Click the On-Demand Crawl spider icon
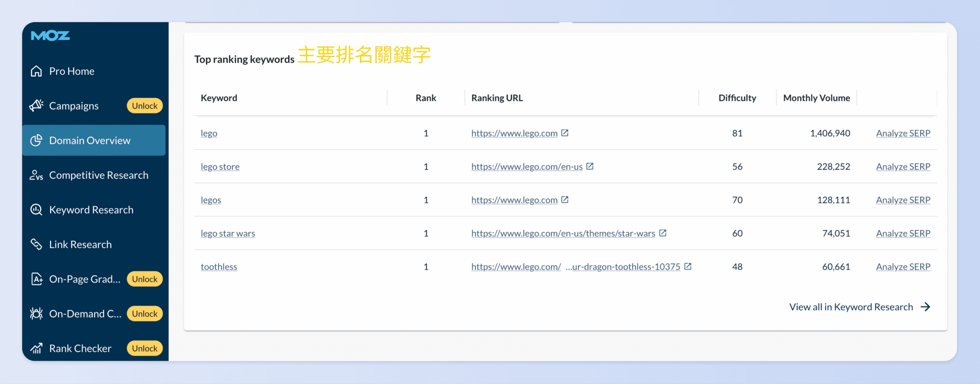980x384 pixels. tap(36, 313)
